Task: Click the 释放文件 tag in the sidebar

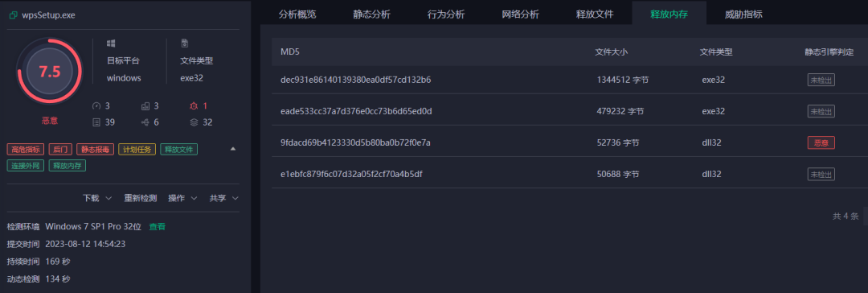Action: tap(178, 149)
